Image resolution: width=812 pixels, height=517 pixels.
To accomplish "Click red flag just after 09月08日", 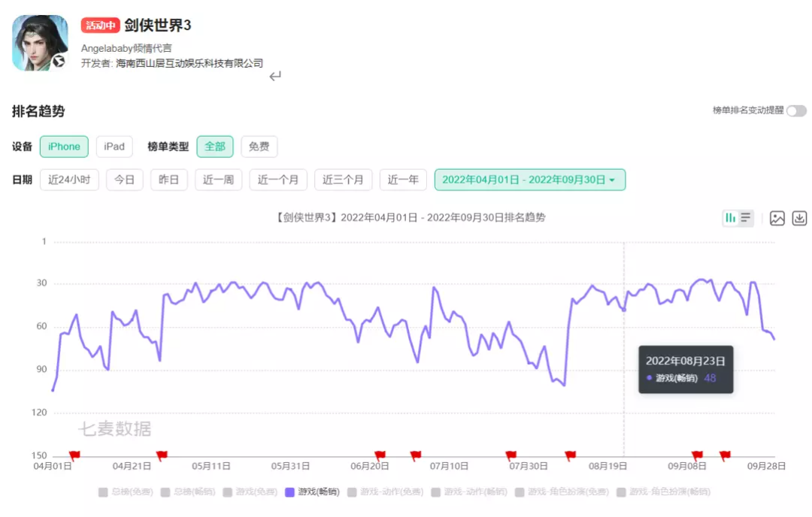I will pyautogui.click(x=697, y=455).
